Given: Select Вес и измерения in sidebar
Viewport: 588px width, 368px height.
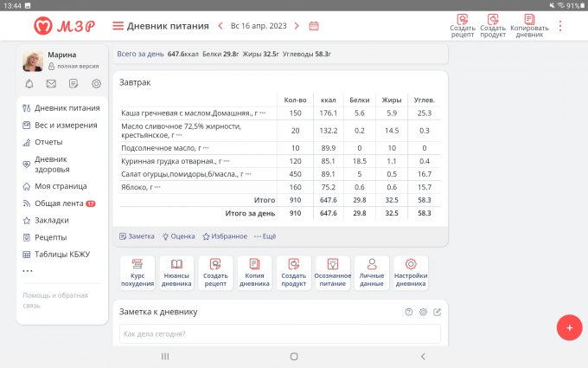Looking at the screenshot, I should tap(61, 125).
